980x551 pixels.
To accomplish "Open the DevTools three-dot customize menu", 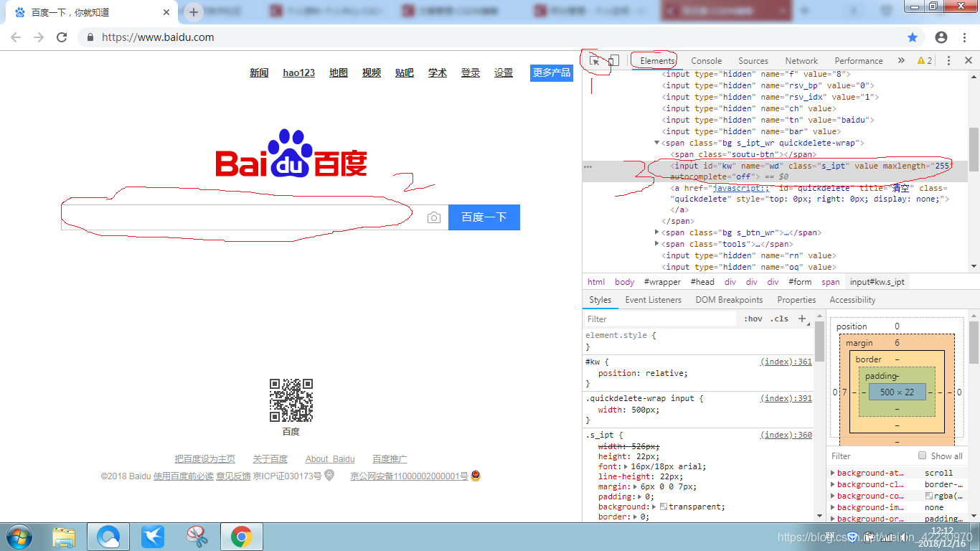I will [x=948, y=61].
